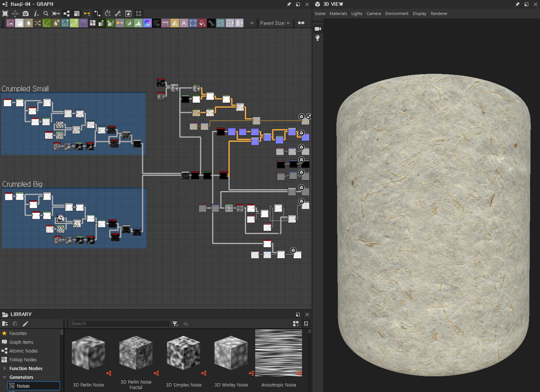Select the Levels node histogram icon
540x392 pixels.
click(x=138, y=23)
